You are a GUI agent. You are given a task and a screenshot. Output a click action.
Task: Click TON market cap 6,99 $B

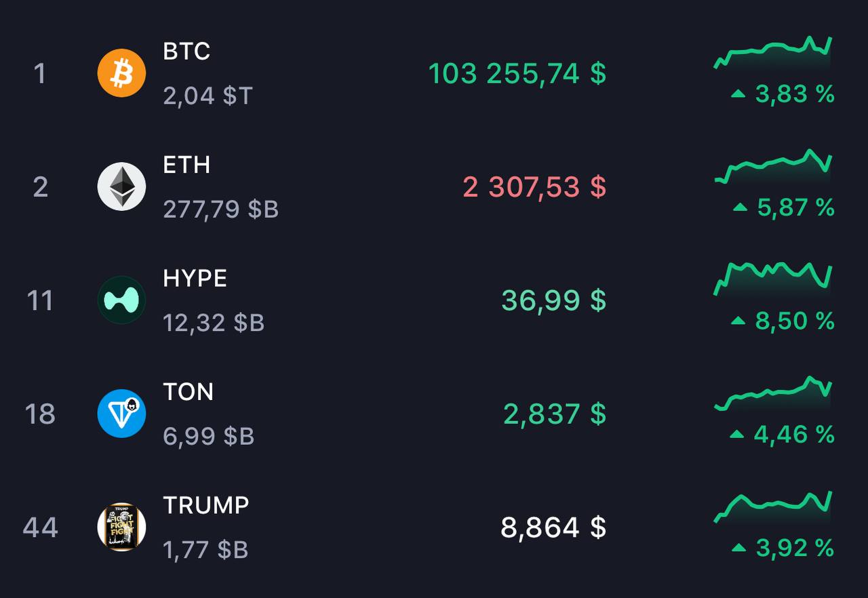coord(209,436)
